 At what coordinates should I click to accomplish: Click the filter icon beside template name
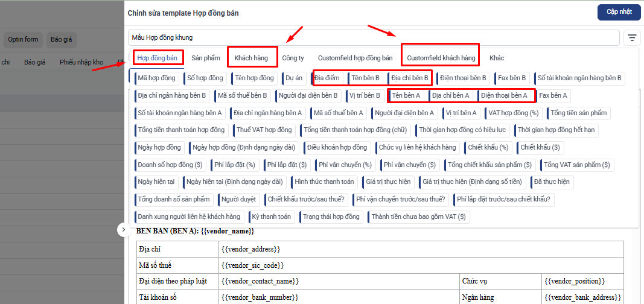point(632,38)
